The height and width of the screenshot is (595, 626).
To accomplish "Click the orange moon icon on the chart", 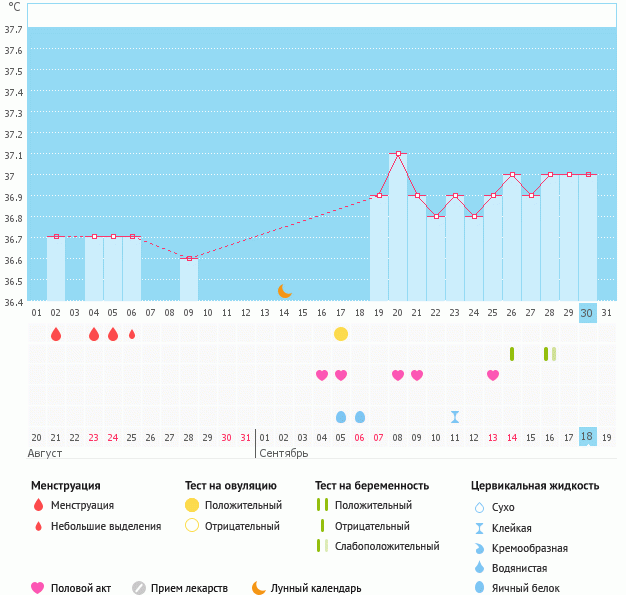I will pos(285,290).
